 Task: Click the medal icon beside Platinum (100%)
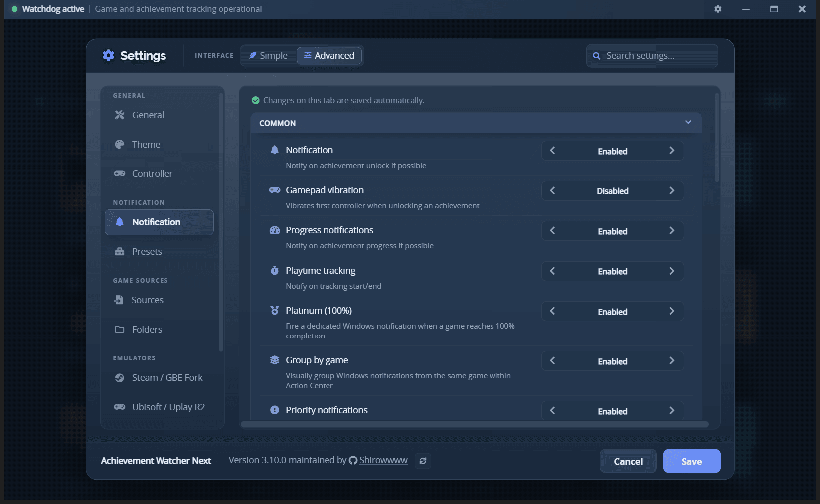(x=274, y=310)
